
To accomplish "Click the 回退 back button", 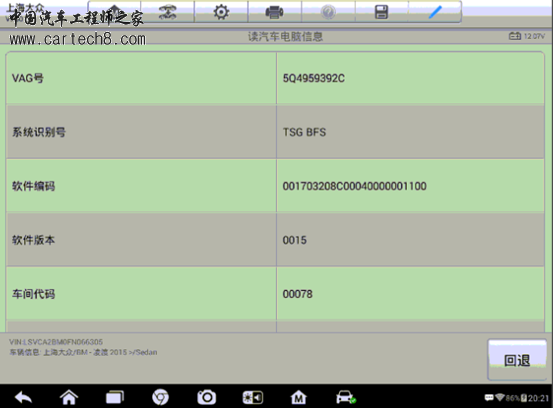I will pos(517,360).
